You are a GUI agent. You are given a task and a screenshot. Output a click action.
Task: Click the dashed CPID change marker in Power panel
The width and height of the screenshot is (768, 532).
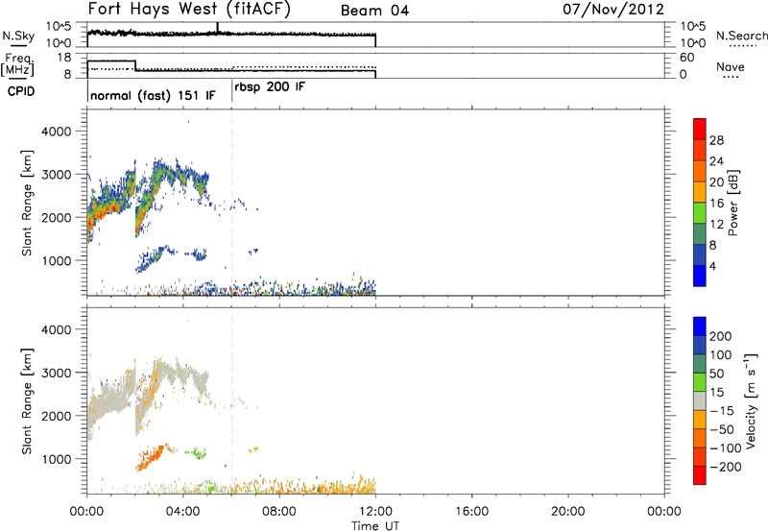point(231,203)
